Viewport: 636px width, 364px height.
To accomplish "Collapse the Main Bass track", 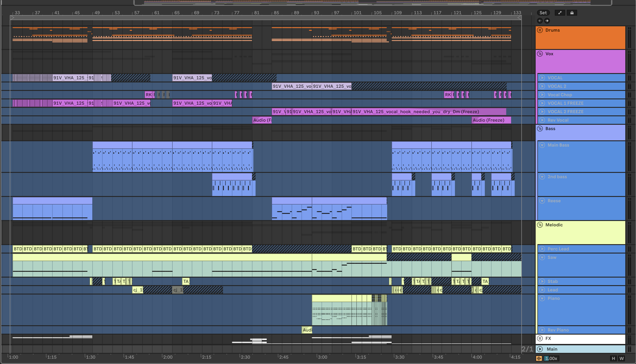I will (542, 145).
